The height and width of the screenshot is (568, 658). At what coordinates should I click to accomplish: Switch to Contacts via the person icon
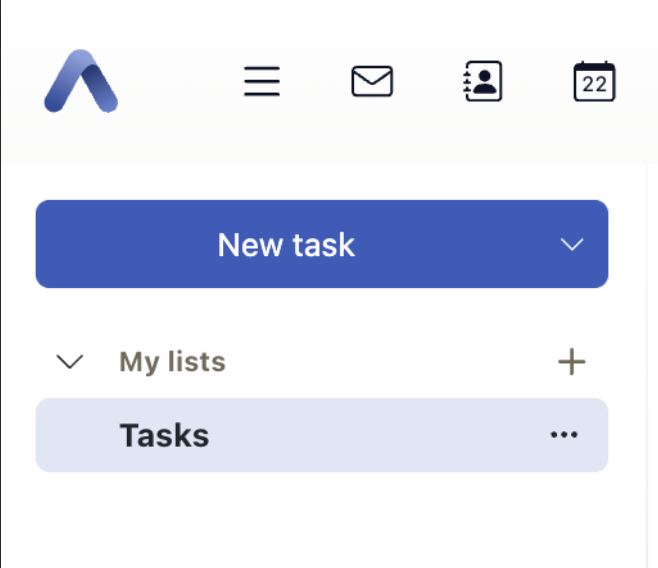pos(483,81)
